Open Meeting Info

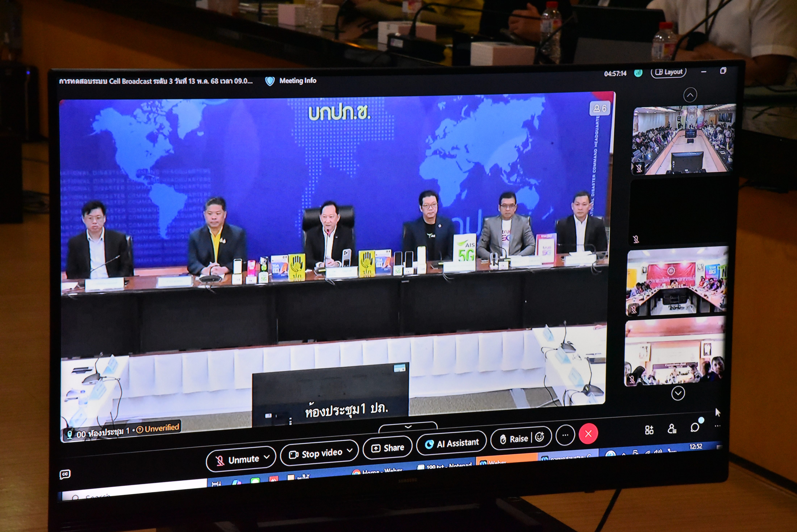pyautogui.click(x=298, y=81)
